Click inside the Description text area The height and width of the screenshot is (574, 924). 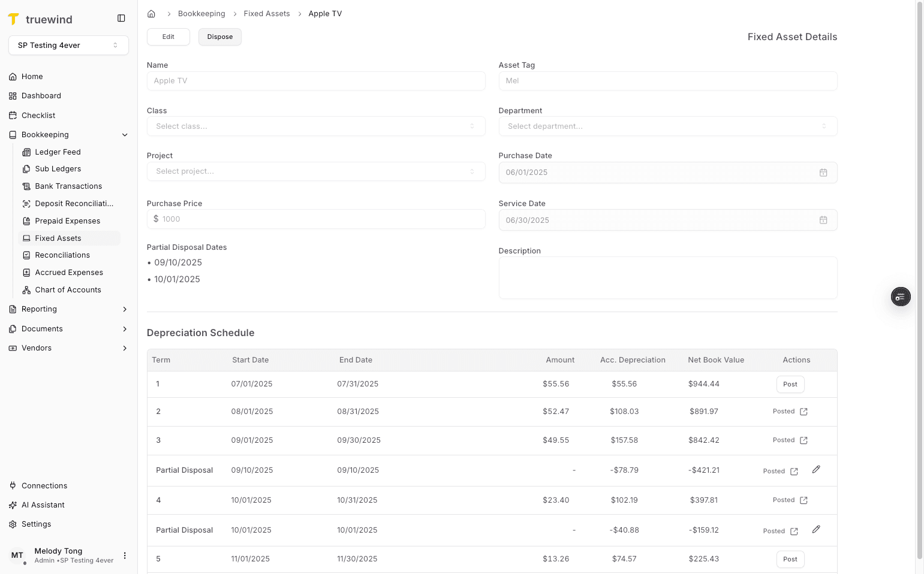pyautogui.click(x=667, y=277)
